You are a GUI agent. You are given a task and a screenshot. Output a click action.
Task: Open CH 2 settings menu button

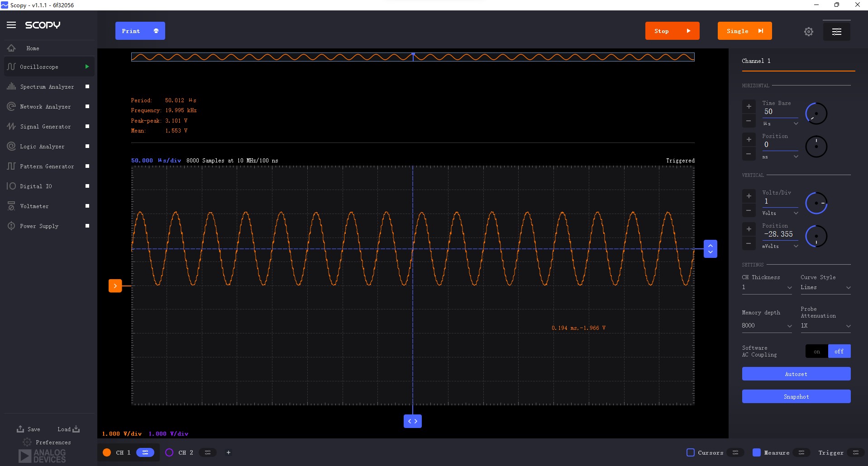point(208,452)
